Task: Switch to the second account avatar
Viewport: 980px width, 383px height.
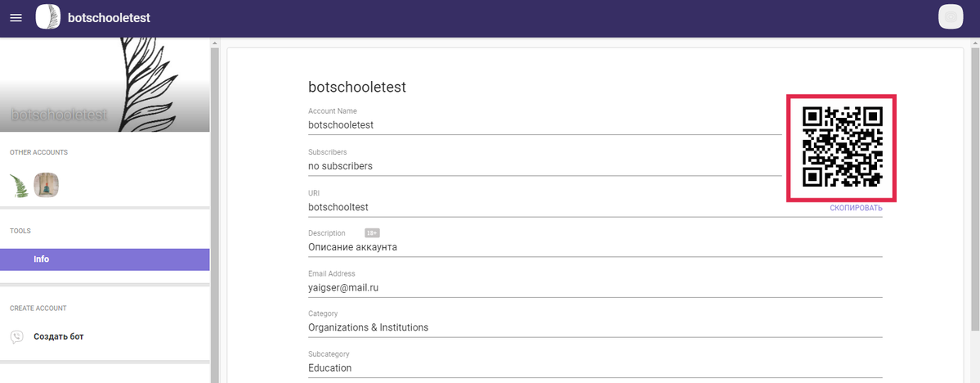Action: 47,185
